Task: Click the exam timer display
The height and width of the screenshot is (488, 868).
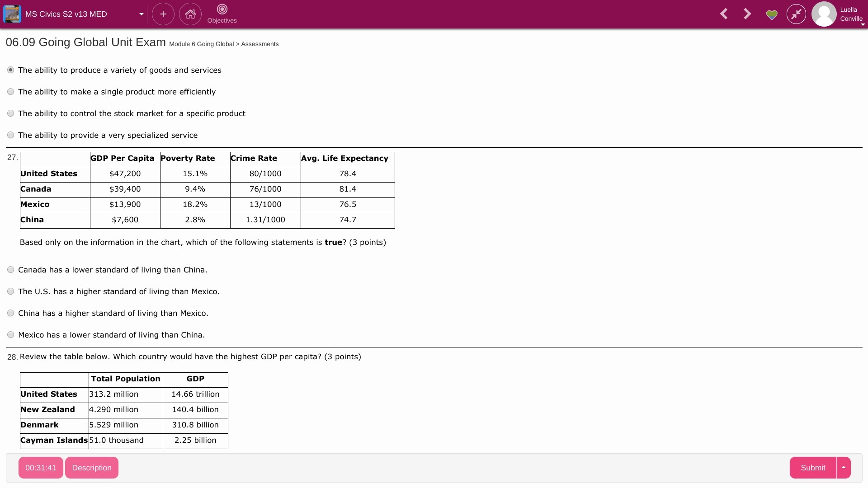Action: coord(41,468)
